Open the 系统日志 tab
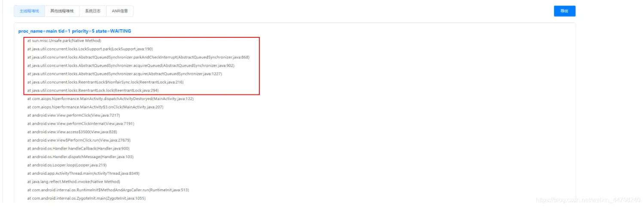Viewport: 644px width, 207px height. coord(93,11)
